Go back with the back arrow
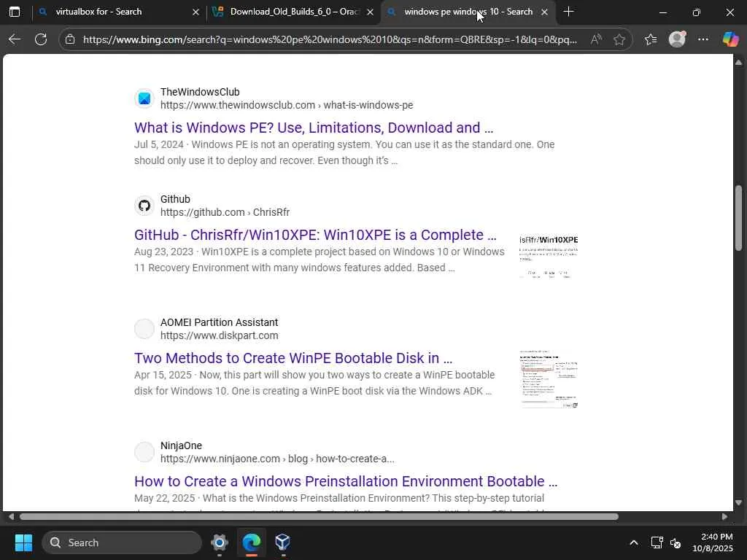 pyautogui.click(x=15, y=39)
